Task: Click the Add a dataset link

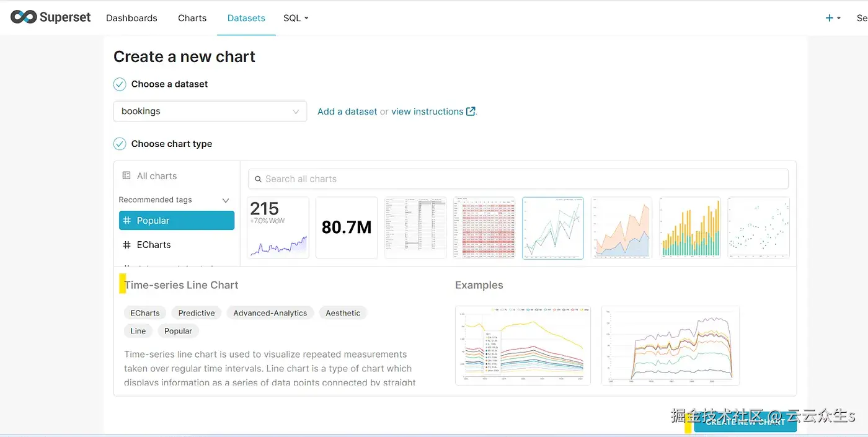Action: click(x=347, y=112)
